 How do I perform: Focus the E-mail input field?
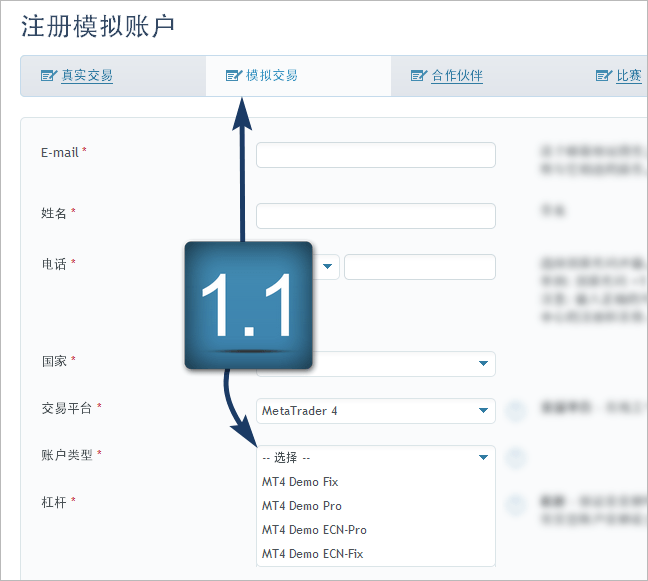click(375, 155)
